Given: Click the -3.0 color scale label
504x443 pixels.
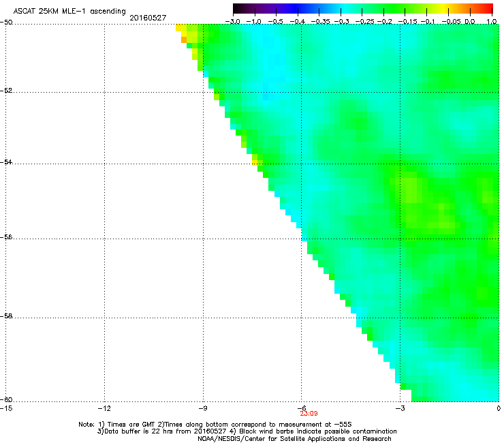Looking at the screenshot, I should coord(232,21).
